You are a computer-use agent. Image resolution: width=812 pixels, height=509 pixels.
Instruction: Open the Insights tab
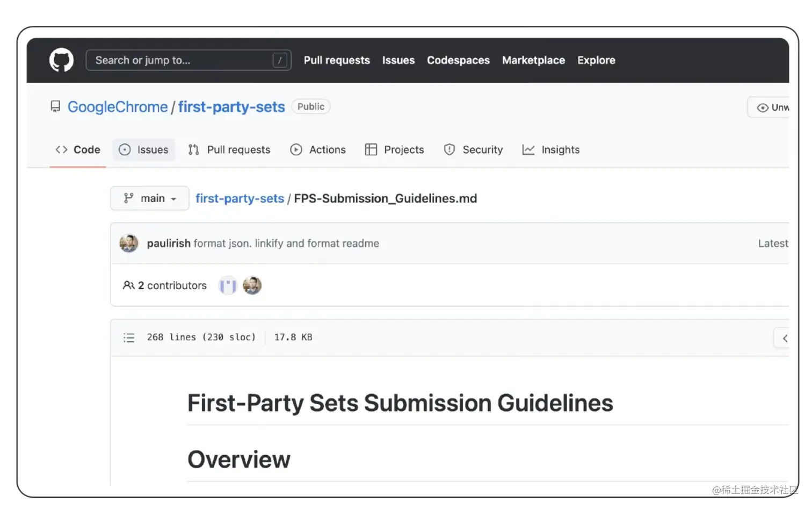551,150
